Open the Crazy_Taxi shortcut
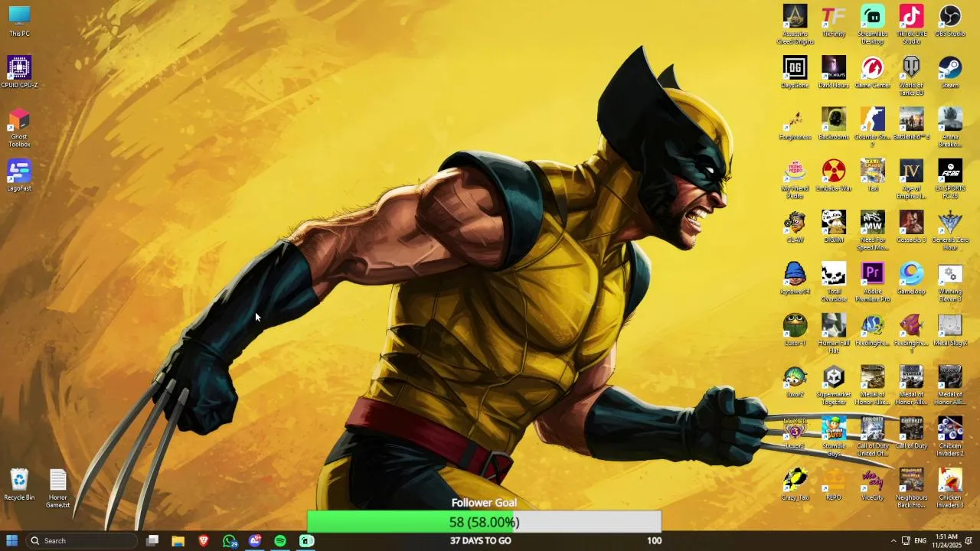This screenshot has width=980, height=551. point(795,484)
